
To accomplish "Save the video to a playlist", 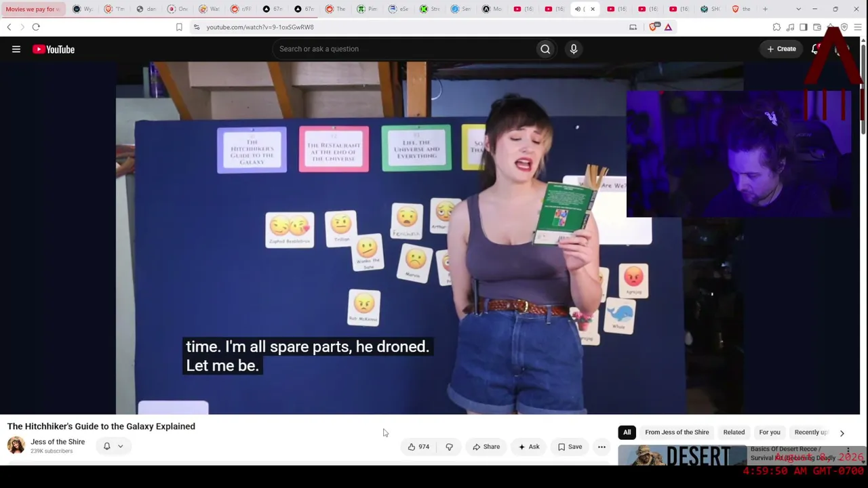I will [570, 447].
